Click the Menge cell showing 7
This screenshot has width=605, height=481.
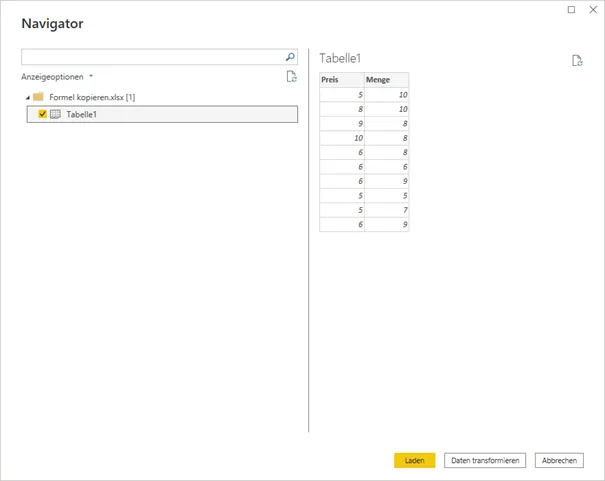[x=386, y=210]
